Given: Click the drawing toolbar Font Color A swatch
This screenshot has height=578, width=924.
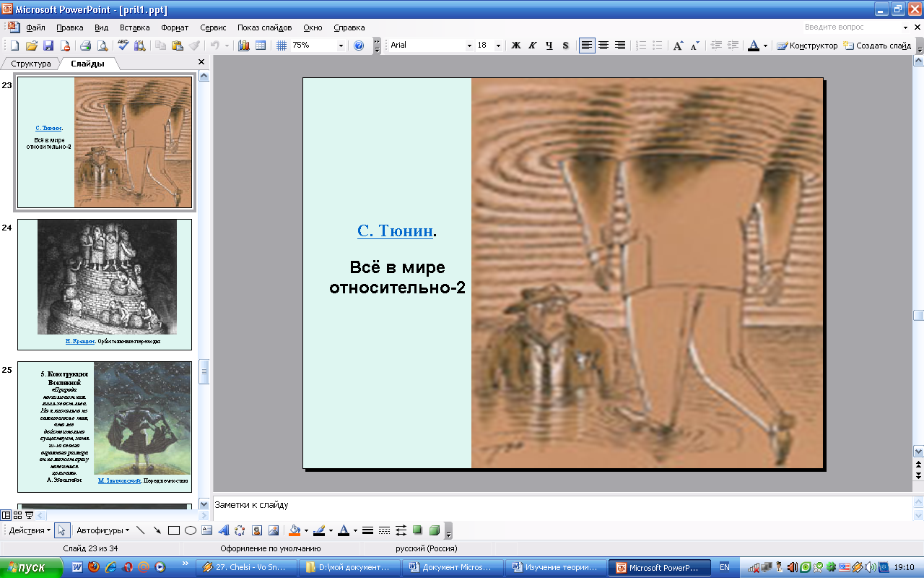Looking at the screenshot, I should [344, 530].
